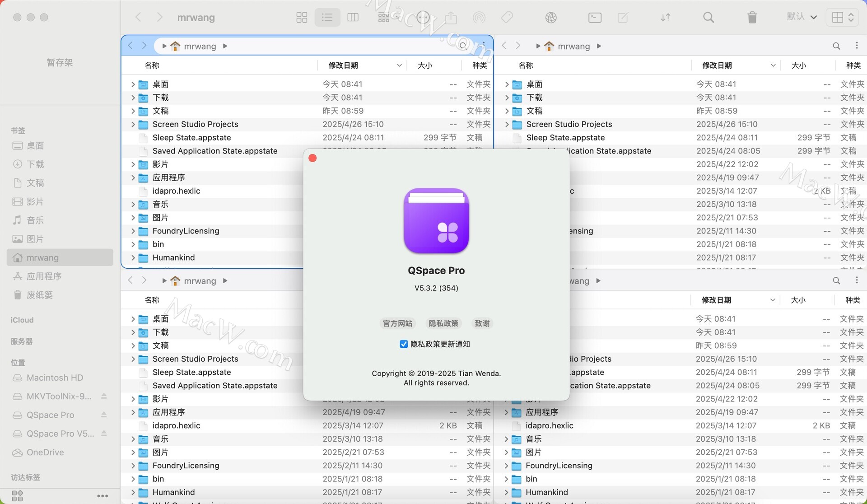The image size is (867, 504).
Task: Click search icon in top-right pane
Action: click(836, 46)
